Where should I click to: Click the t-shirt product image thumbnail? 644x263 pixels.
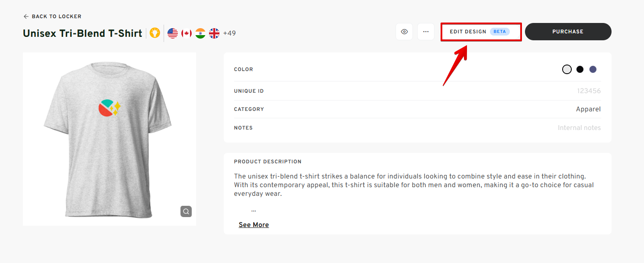point(108,139)
